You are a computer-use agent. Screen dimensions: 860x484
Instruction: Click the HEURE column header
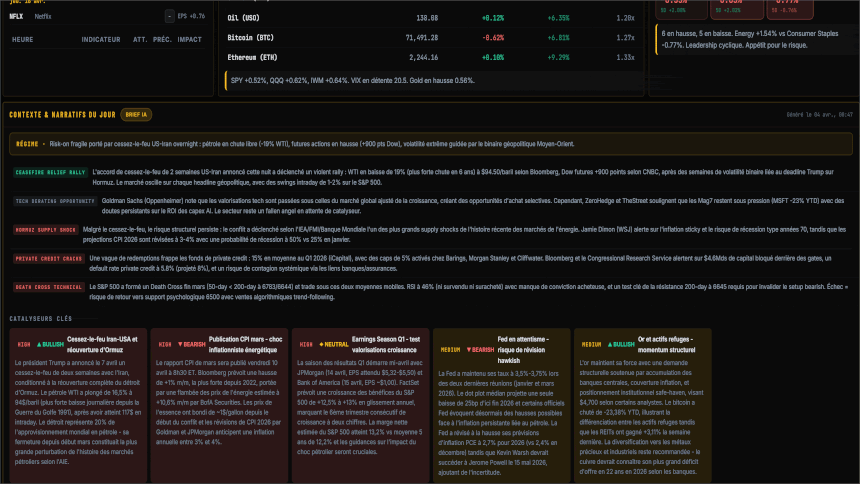(22, 39)
